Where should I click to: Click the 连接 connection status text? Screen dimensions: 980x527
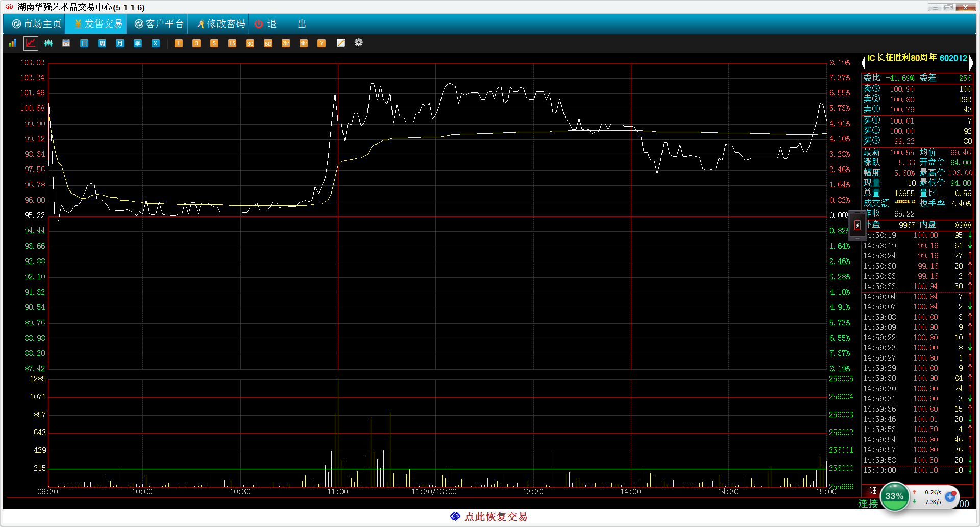pos(868,504)
